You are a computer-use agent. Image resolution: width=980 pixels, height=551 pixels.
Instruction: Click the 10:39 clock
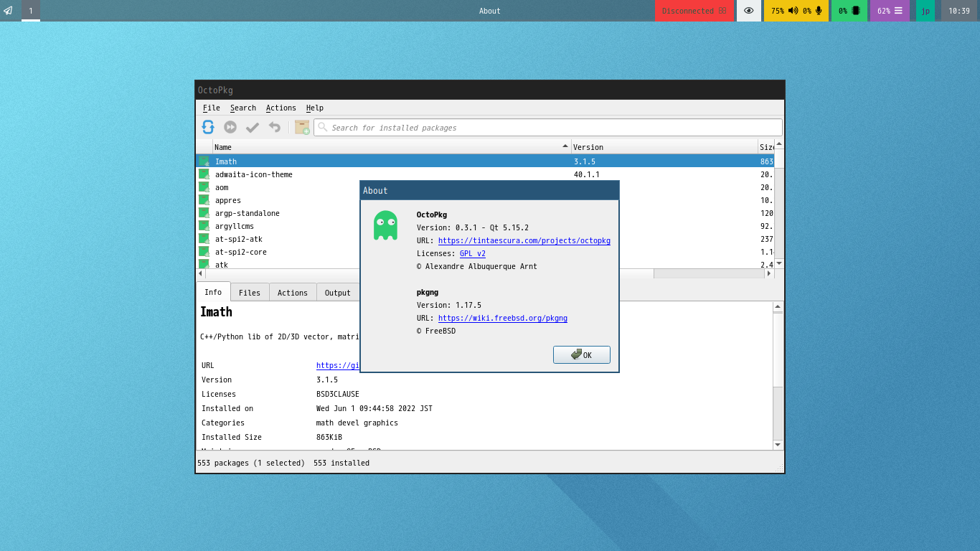[x=959, y=11]
